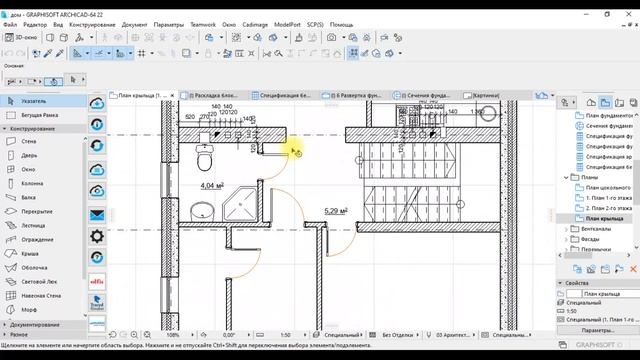Viewport: 640px width, 360px height.
Task: Click the red delete X icon in navigator
Action: tap(633, 269)
